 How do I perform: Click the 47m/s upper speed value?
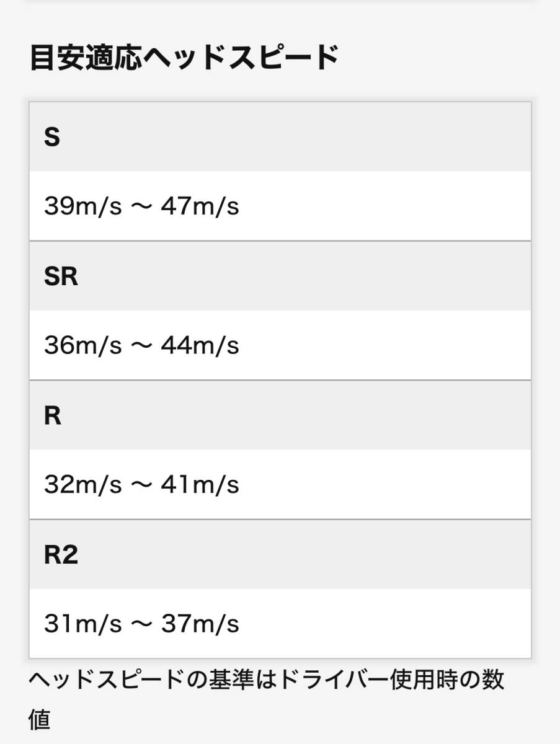click(200, 206)
